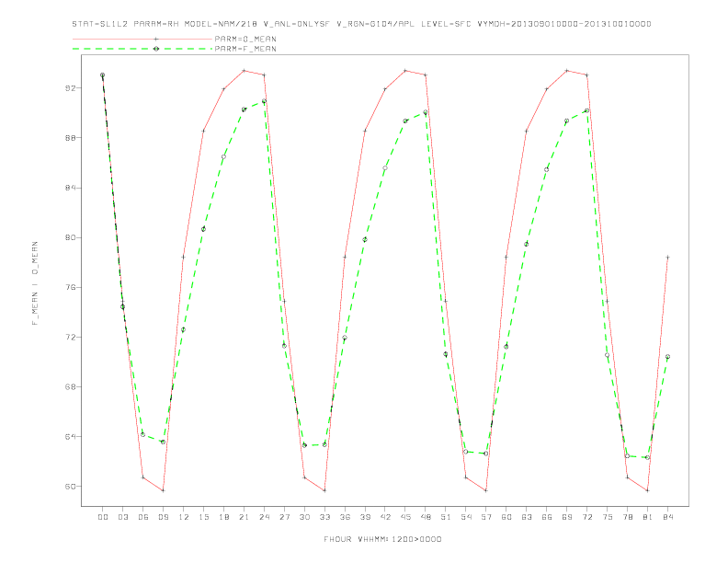Screen dimensions: 728x563
Task: Click y-axis tick label 76
Action: tap(71, 288)
